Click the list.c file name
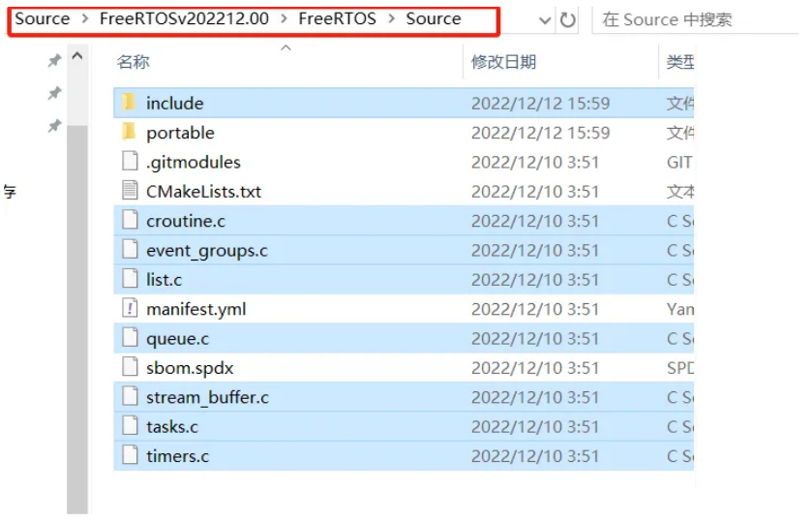The image size is (812, 523). (x=165, y=280)
